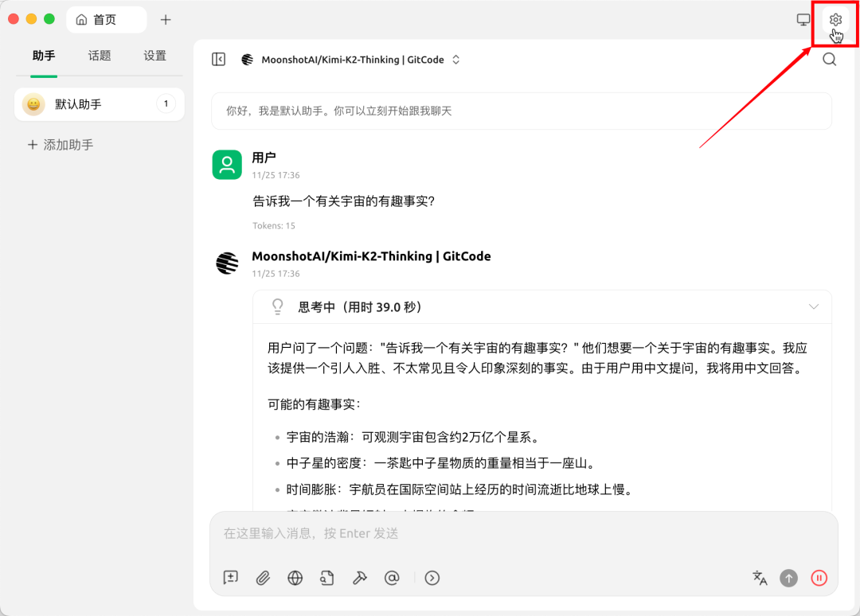Open the model selector up-down arrows
The width and height of the screenshot is (860, 616).
pyautogui.click(x=455, y=60)
